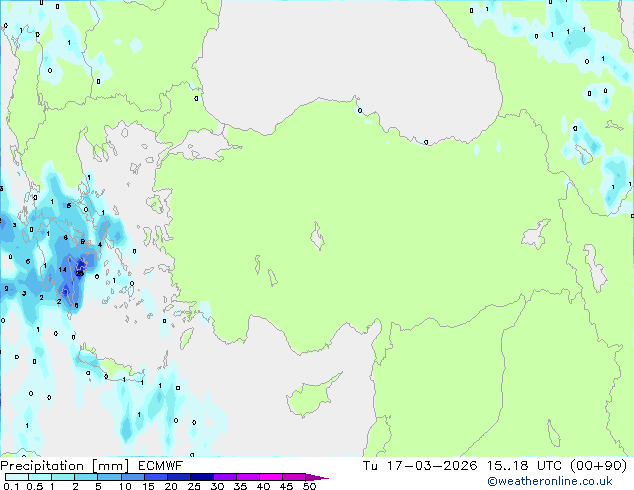Click the '10' legend scale label
Viewport: 634px width, 490px height.
pos(125,486)
